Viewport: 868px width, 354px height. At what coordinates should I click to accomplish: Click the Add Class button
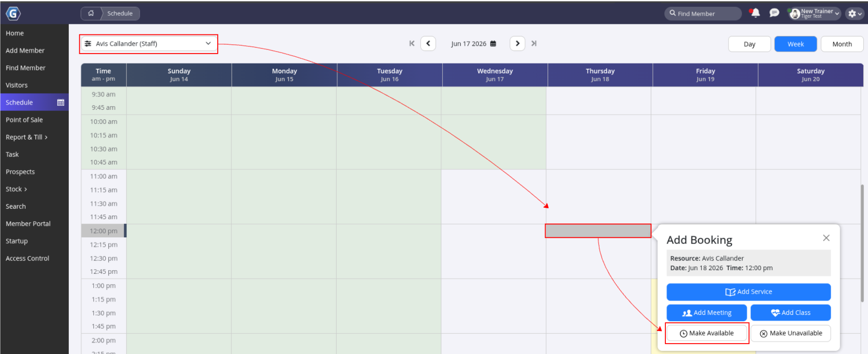(x=791, y=313)
